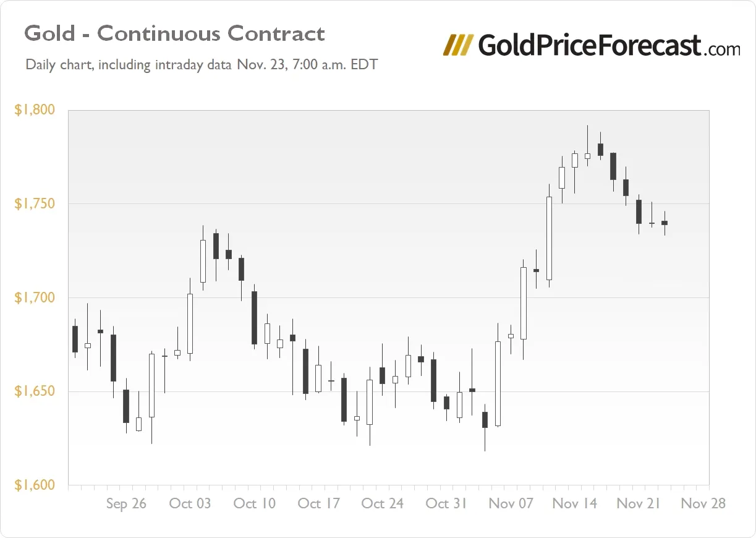Choose the Oct 10 date label
Image resolution: width=756 pixels, height=538 pixels.
pos(254,503)
